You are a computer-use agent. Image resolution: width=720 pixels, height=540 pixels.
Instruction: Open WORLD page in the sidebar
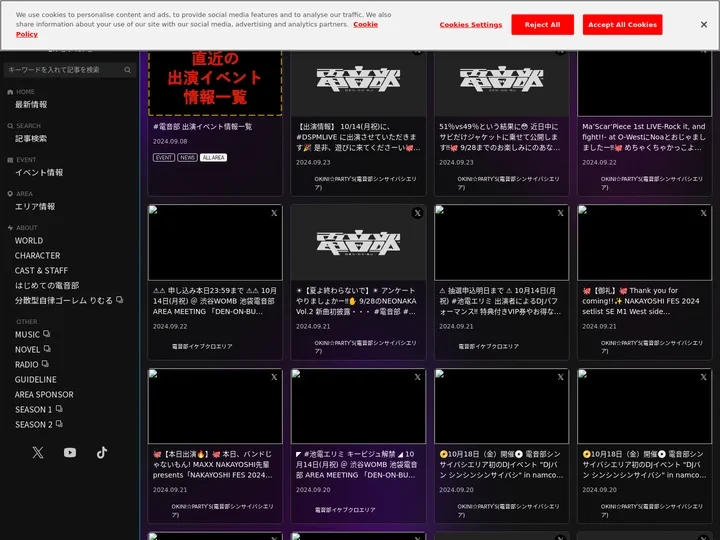28,241
